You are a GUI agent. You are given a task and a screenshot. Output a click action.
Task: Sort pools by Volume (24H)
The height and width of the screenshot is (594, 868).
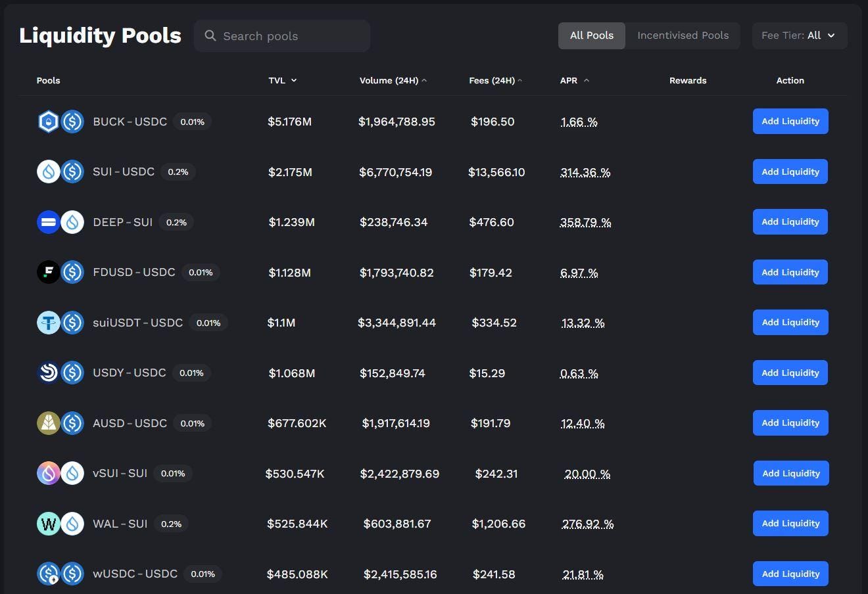point(393,80)
